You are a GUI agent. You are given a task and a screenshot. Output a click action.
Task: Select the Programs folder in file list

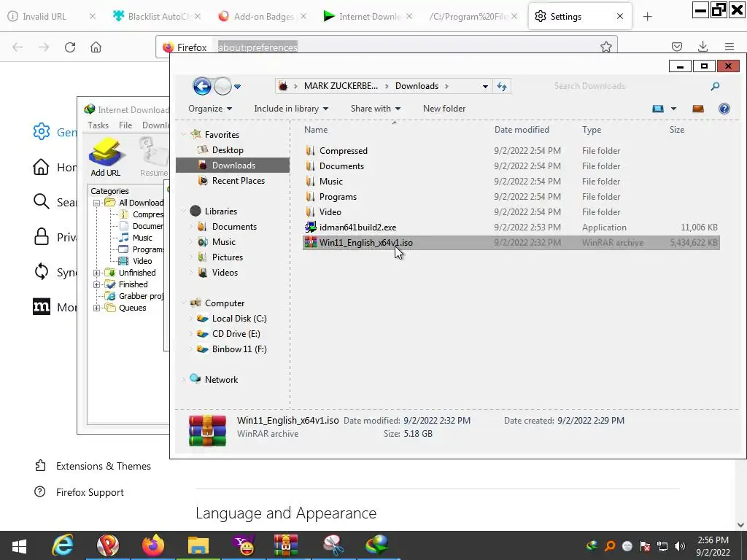click(338, 197)
